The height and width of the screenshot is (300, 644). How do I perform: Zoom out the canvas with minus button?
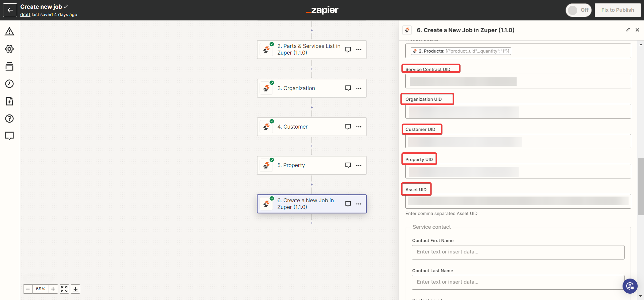tap(28, 289)
